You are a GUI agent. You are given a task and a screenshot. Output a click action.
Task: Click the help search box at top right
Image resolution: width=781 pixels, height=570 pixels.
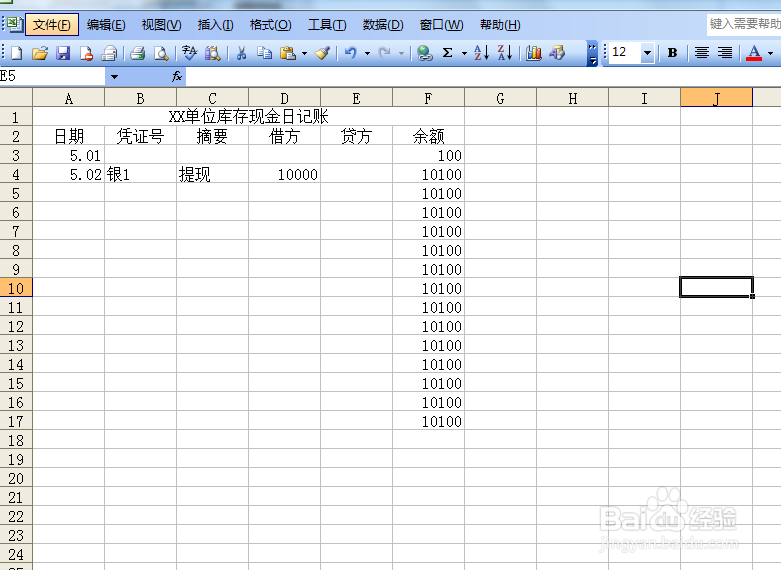coord(744,24)
